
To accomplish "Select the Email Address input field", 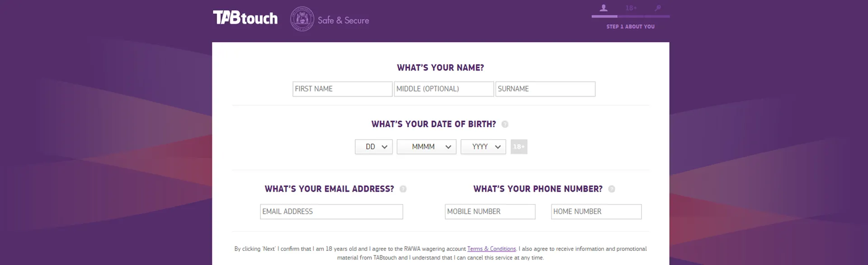I will (x=331, y=211).
